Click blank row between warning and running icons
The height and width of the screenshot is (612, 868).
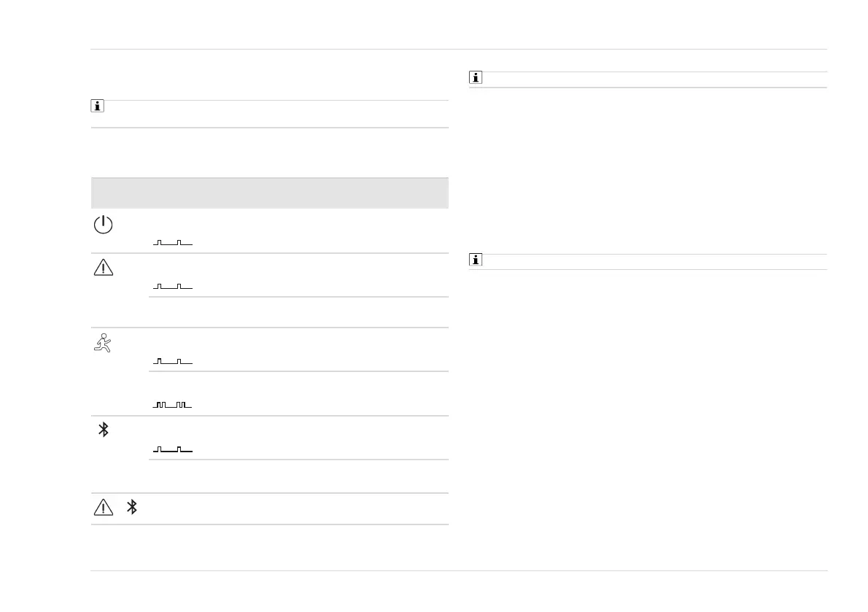298,312
